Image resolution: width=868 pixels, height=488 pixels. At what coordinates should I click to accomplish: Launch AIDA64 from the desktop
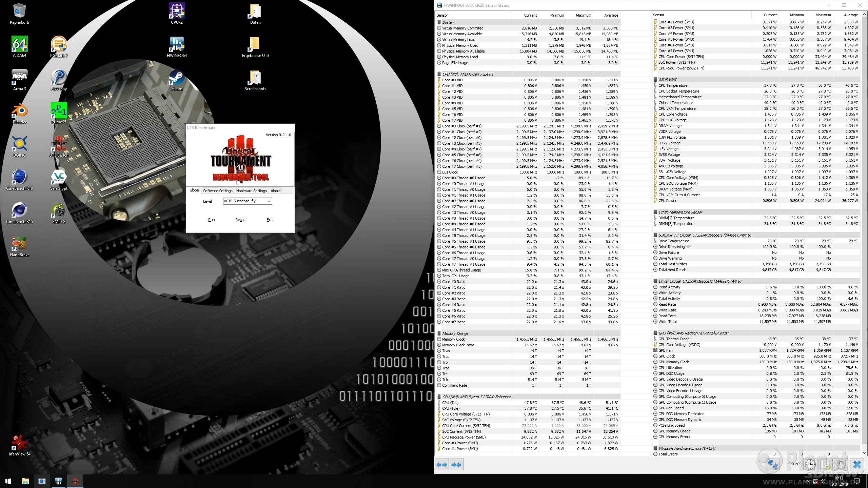(x=19, y=47)
